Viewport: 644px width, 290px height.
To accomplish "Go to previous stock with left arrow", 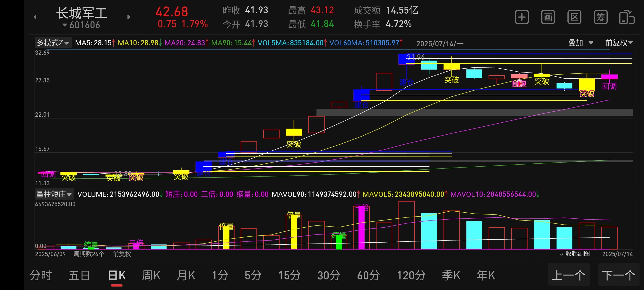I will pos(35,17).
